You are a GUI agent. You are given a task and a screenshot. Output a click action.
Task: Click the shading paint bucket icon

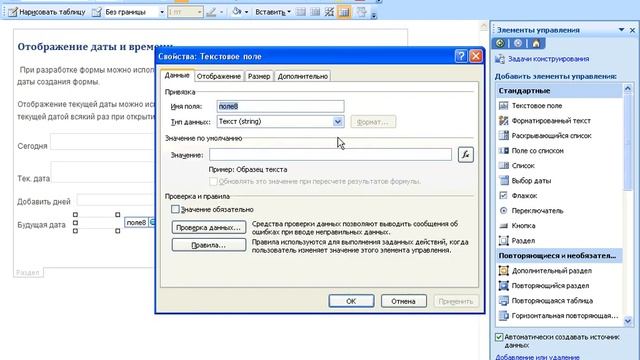click(237, 12)
